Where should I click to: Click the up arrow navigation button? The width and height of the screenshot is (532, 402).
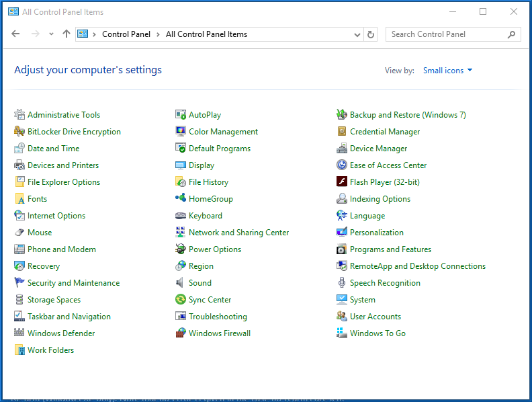pyautogui.click(x=66, y=34)
